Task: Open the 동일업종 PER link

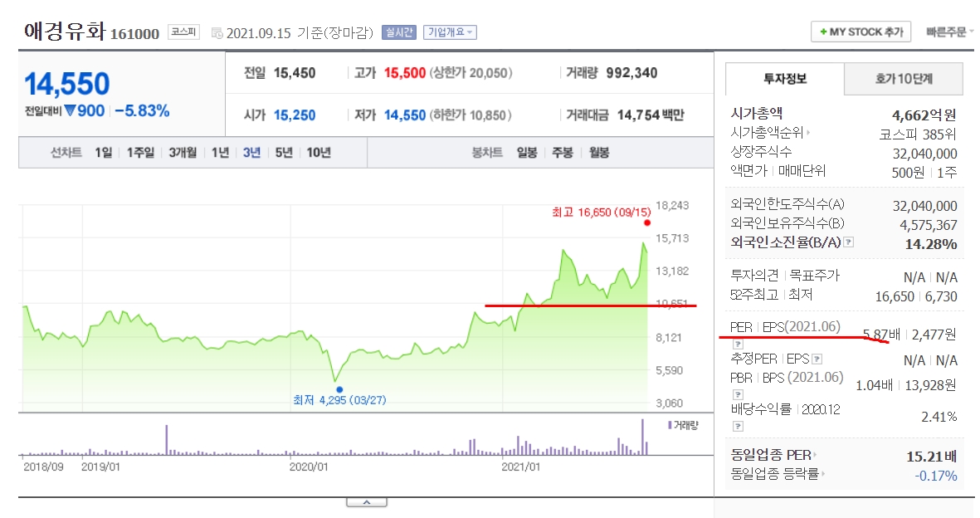Action: click(773, 456)
